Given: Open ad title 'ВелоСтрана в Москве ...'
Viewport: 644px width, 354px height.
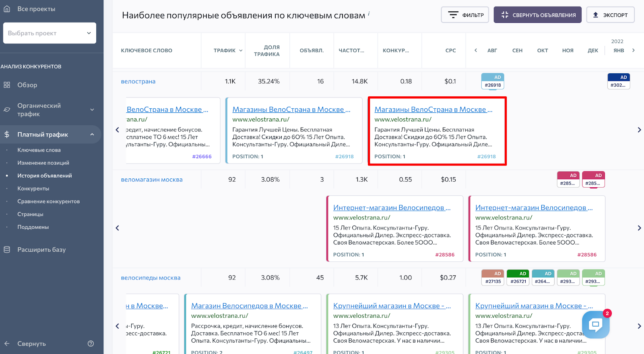Looking at the screenshot, I should [167, 110].
